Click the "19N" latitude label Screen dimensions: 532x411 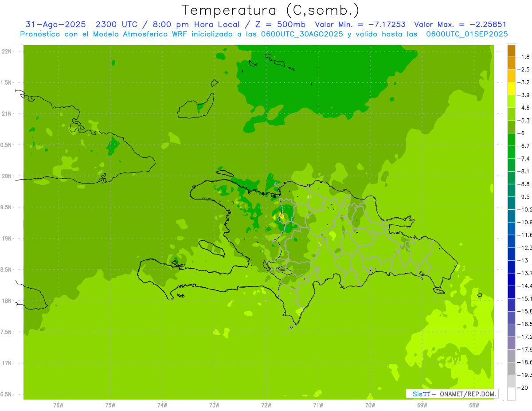point(7,239)
